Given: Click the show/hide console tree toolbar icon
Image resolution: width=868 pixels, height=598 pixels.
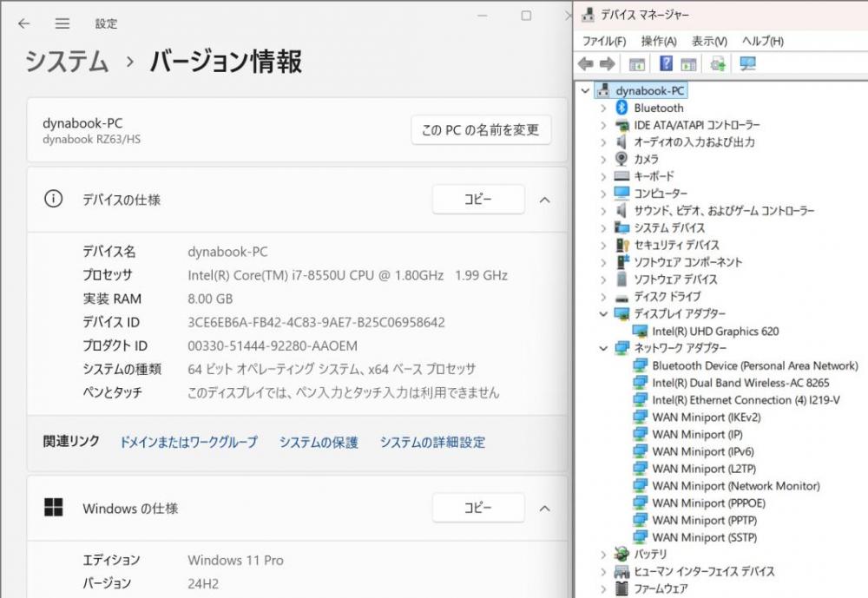Looking at the screenshot, I should 637,63.
